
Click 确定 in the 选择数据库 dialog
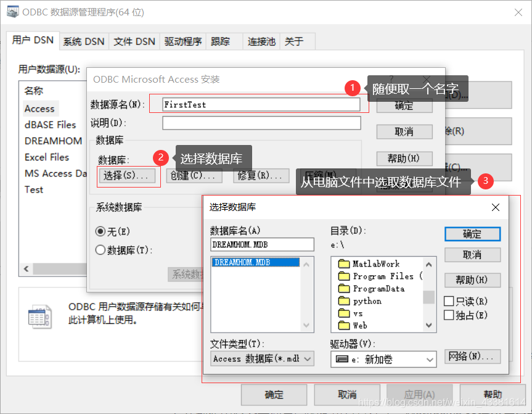tap(472, 234)
